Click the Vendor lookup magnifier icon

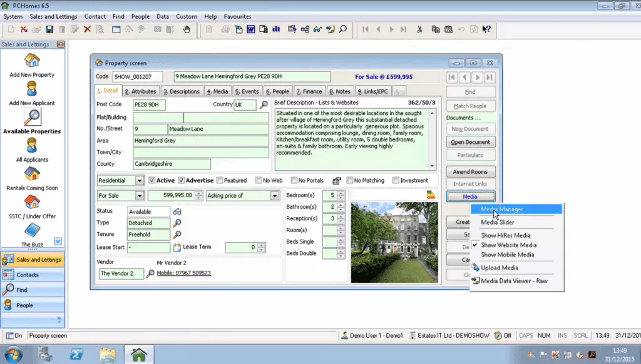(x=150, y=273)
